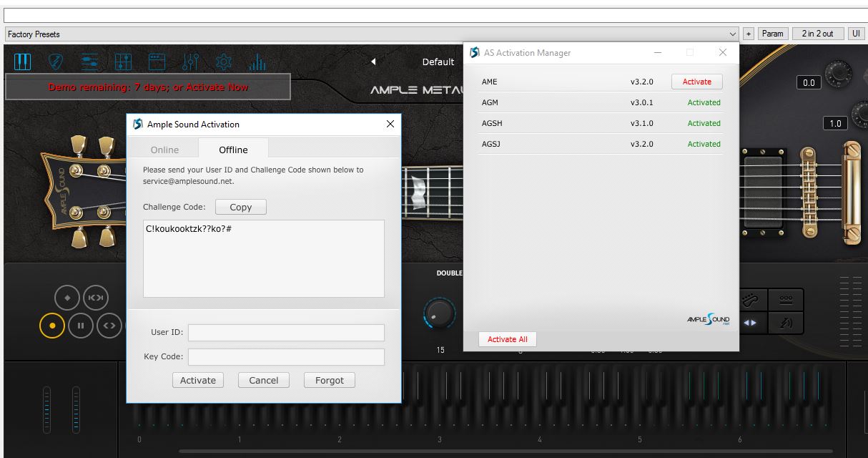Screen dimensions: 868x458
Task: Focus the Key Code field
Action: pos(286,356)
